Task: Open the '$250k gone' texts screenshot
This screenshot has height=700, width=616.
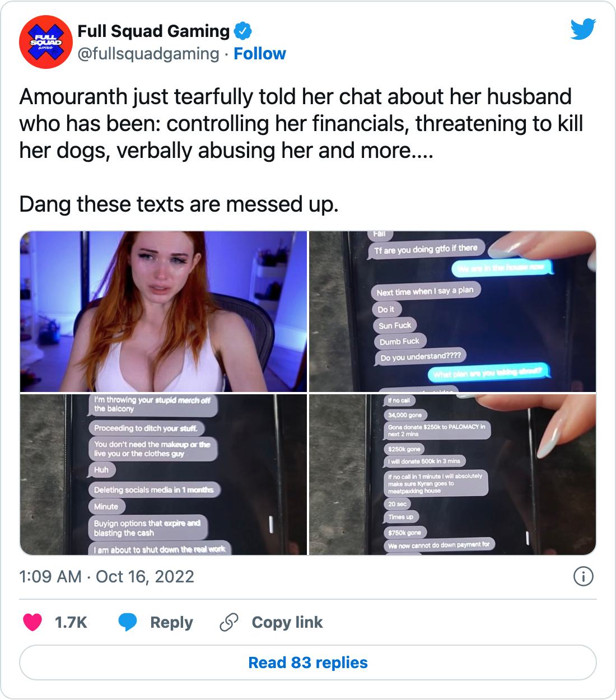Action: point(452,474)
